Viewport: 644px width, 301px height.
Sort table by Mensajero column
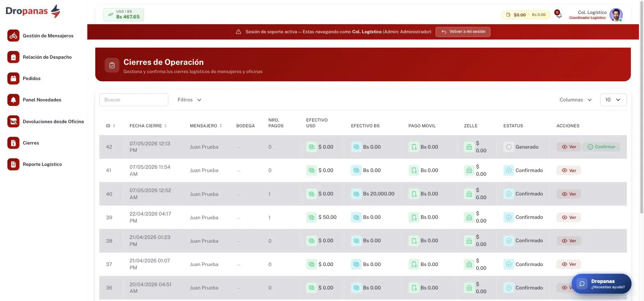[206, 126]
